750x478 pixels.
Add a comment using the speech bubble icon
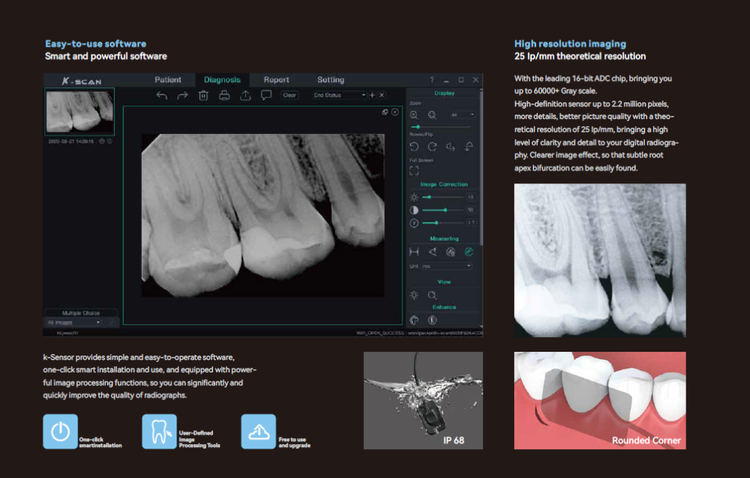click(x=266, y=95)
